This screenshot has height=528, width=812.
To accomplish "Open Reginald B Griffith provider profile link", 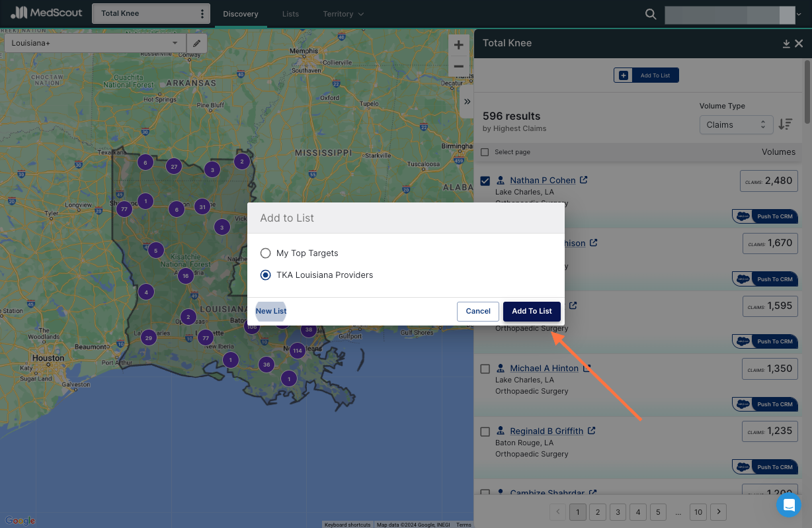I will (546, 431).
